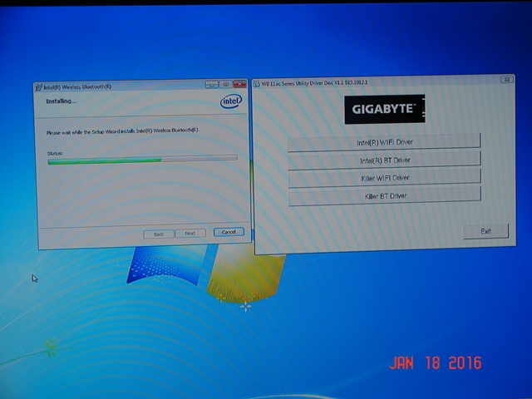Minimize the Intel Wireless Bluetooth installer window

pos(212,84)
